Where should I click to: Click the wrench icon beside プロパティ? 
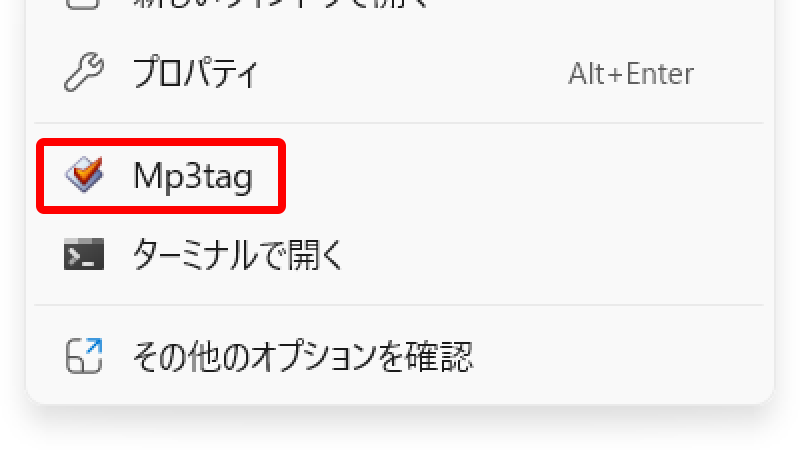[84, 72]
